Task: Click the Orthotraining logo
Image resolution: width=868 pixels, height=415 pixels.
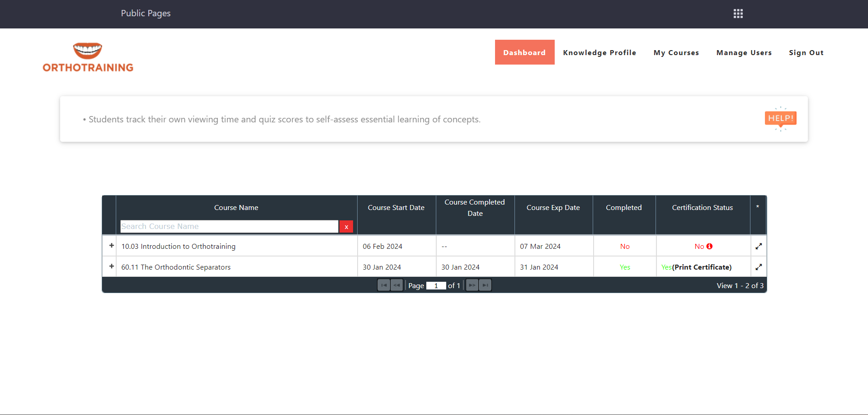Action: tap(88, 57)
